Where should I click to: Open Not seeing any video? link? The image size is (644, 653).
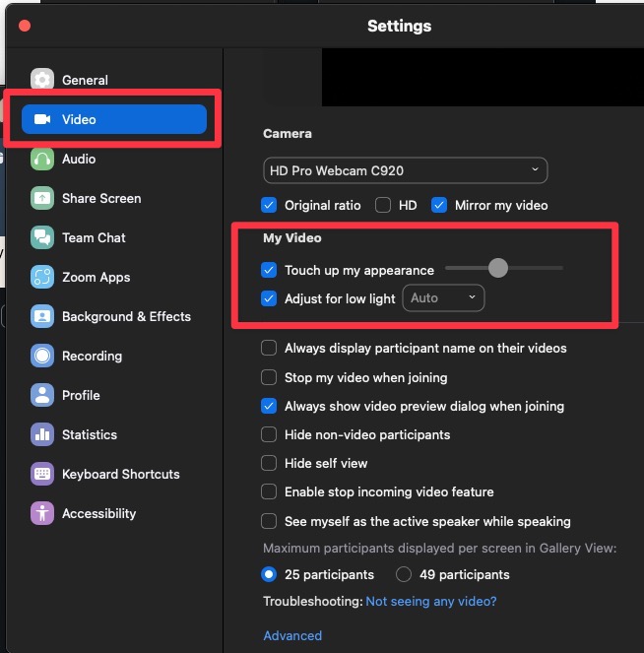[x=431, y=602]
